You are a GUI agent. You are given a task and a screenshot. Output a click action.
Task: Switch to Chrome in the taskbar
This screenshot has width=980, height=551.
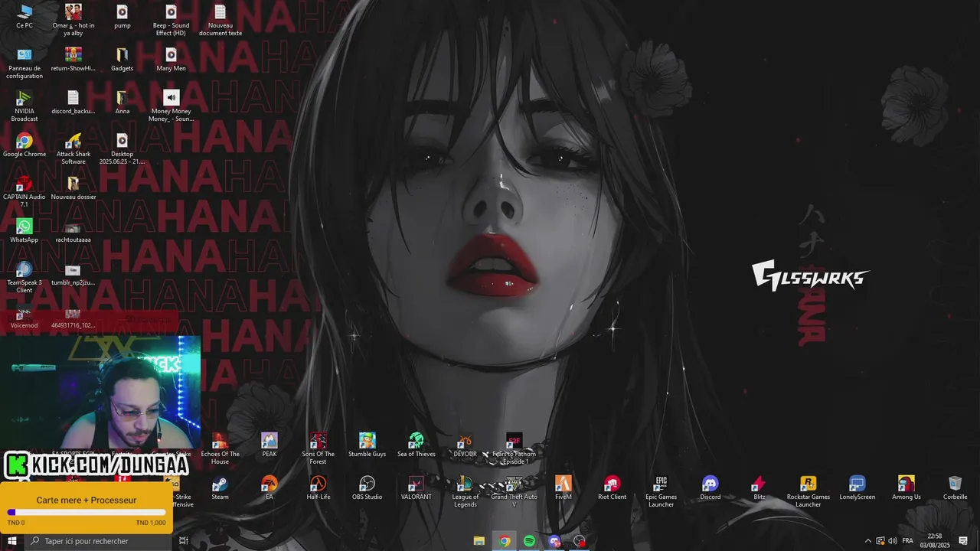tap(505, 541)
